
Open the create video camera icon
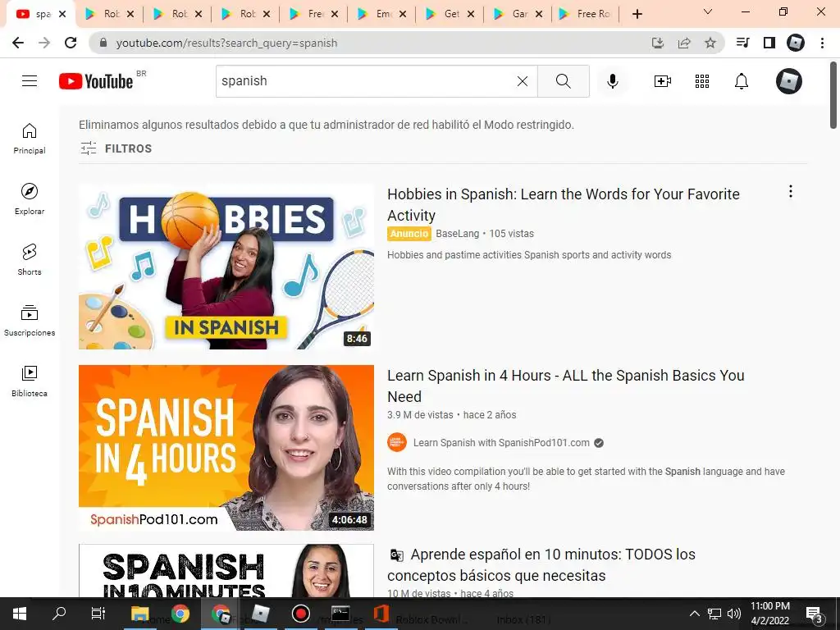(x=663, y=81)
